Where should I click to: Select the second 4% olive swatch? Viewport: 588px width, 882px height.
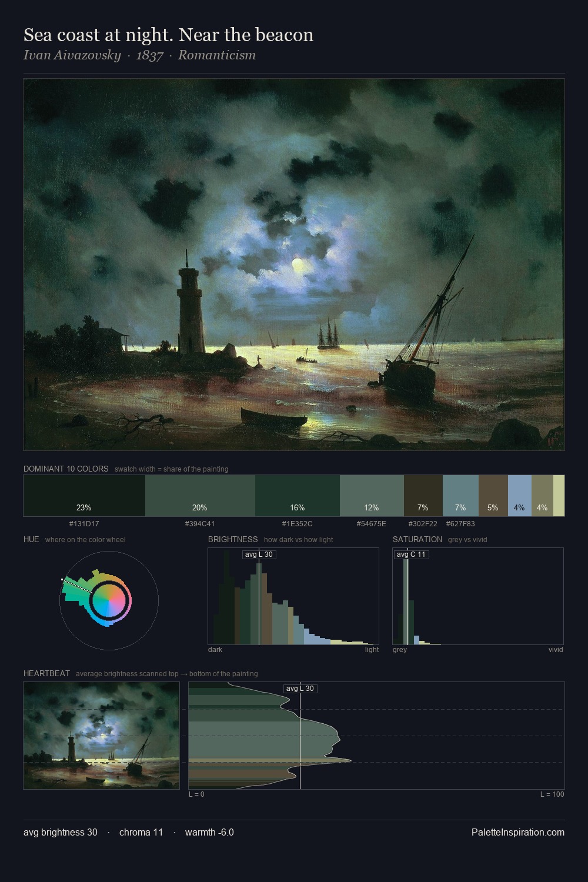click(542, 496)
